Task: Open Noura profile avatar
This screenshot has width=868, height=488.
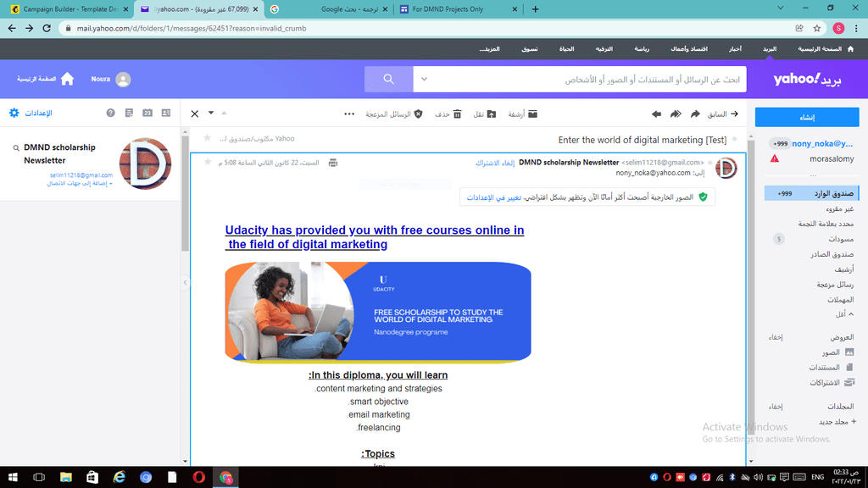Action: click(x=123, y=79)
